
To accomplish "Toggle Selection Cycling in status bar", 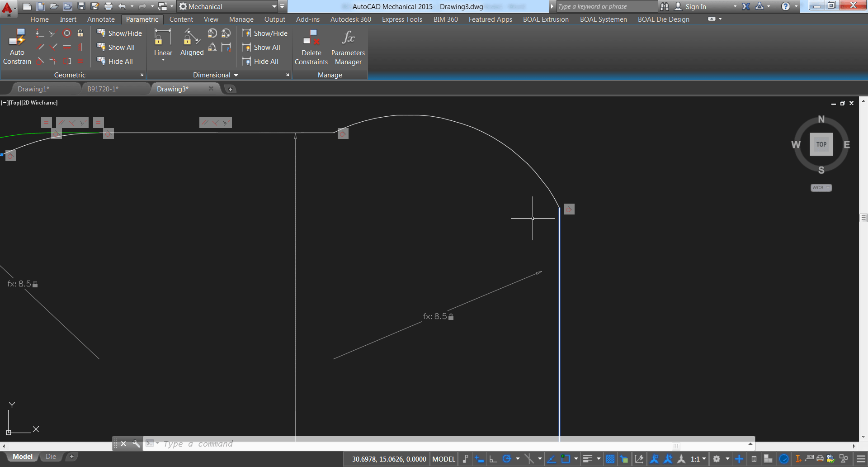I will click(x=624, y=459).
